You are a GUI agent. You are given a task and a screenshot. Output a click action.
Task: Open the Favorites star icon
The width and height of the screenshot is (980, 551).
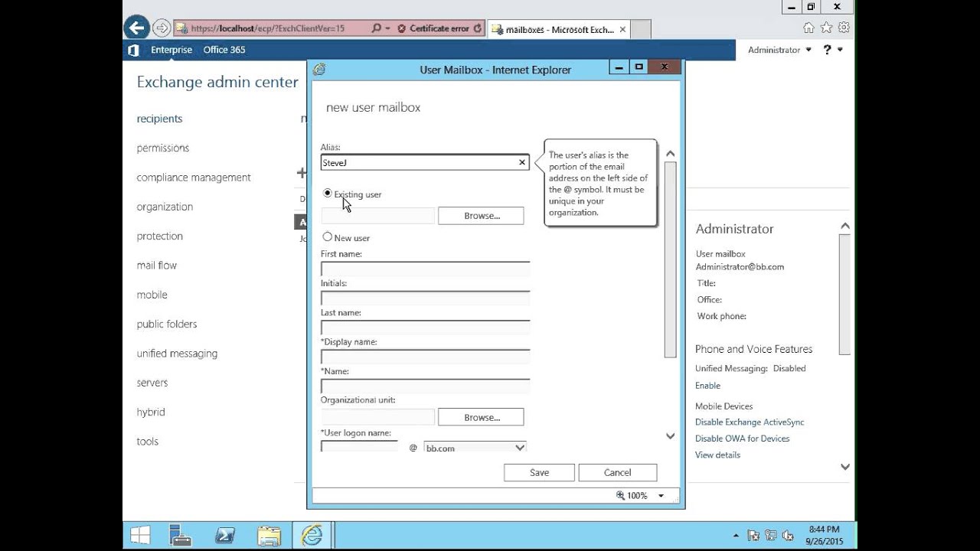826,28
